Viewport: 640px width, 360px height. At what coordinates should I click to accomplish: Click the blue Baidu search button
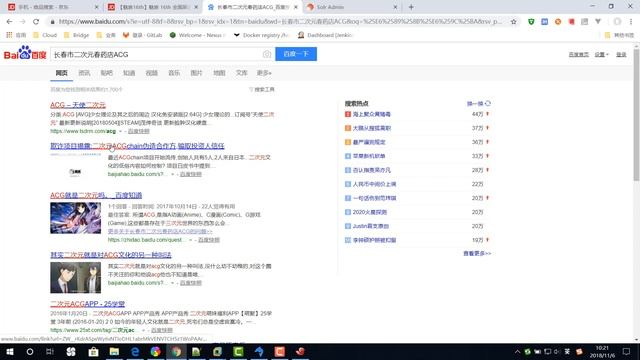pyautogui.click(x=296, y=54)
